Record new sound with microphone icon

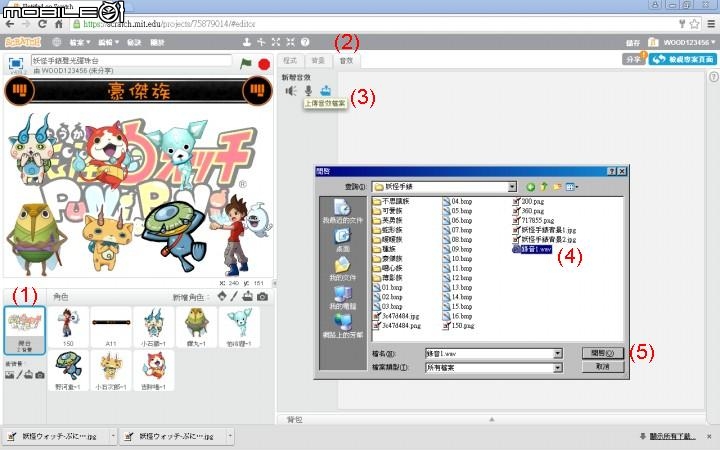click(x=309, y=91)
